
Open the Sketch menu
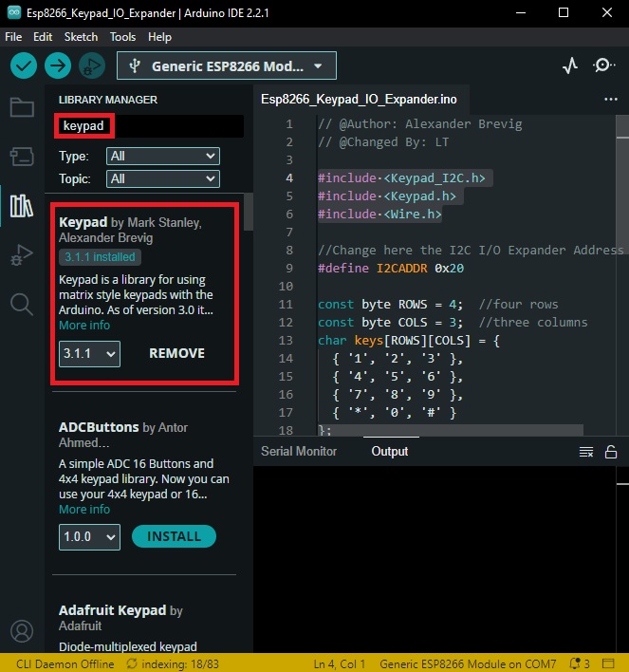point(81,37)
